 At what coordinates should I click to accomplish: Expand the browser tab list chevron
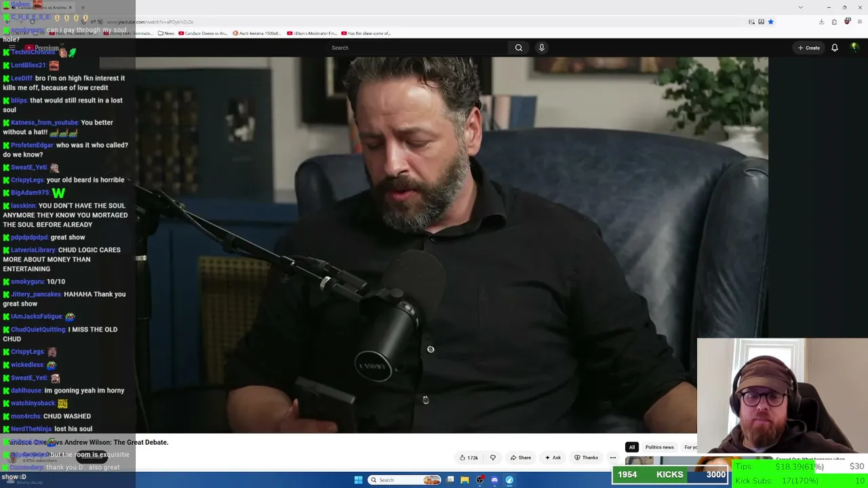[x=801, y=7]
